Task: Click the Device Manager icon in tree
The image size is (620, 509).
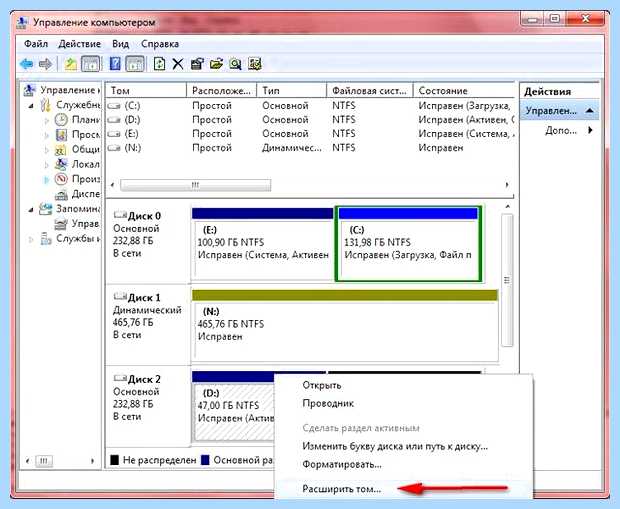Action: click(61, 194)
